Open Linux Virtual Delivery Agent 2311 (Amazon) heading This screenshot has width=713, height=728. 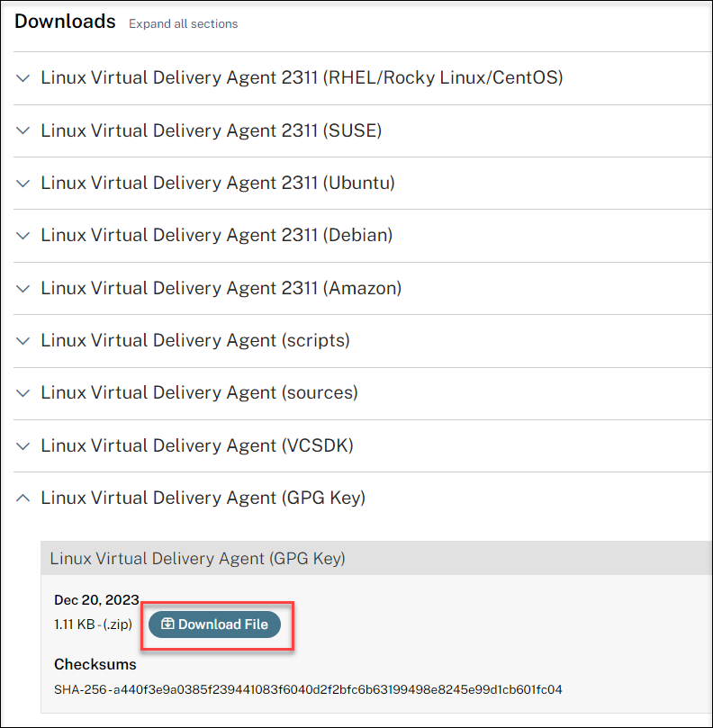click(x=221, y=288)
